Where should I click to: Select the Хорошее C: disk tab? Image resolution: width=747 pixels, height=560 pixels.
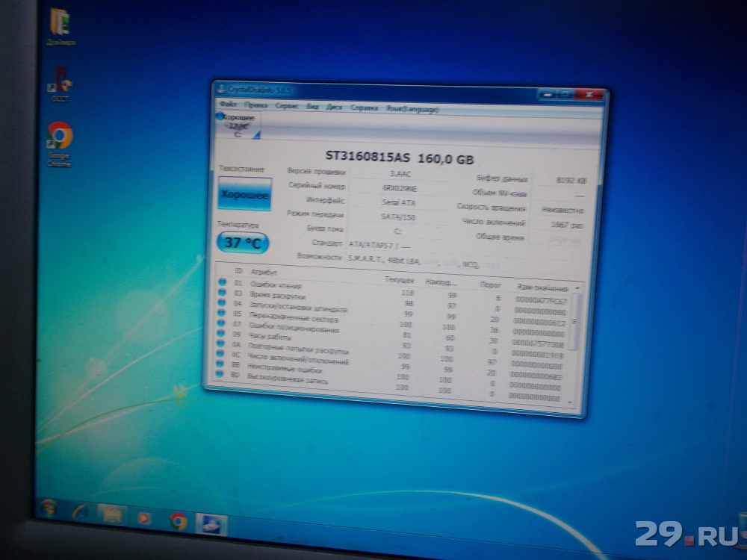[x=238, y=125]
